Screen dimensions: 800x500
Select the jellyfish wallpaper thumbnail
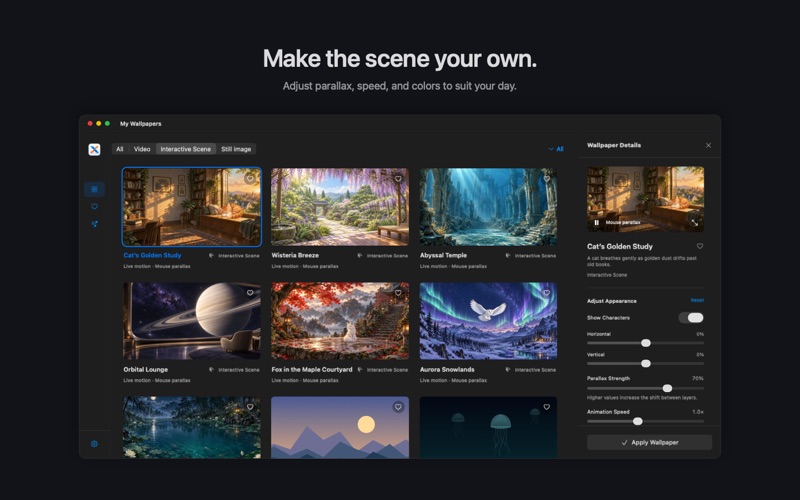click(x=488, y=428)
